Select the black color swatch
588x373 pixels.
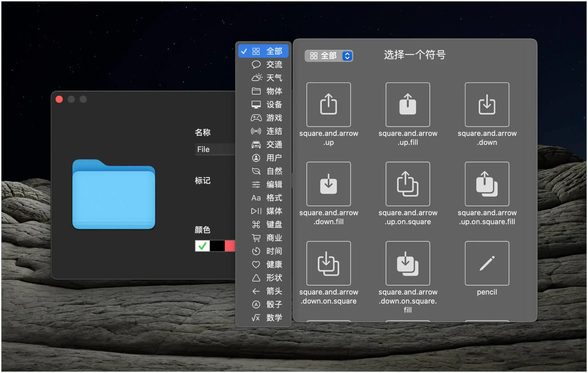217,246
